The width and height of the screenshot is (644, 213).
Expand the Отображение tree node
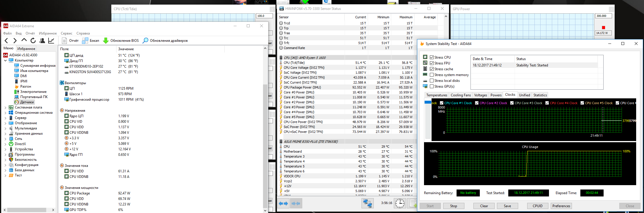(5, 123)
